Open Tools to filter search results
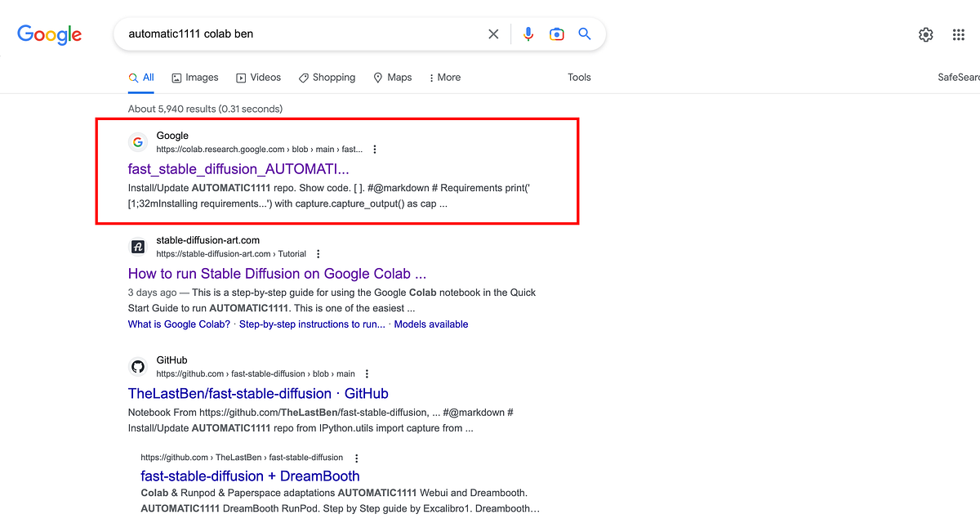Viewport: 980px width, 532px height. (x=579, y=77)
